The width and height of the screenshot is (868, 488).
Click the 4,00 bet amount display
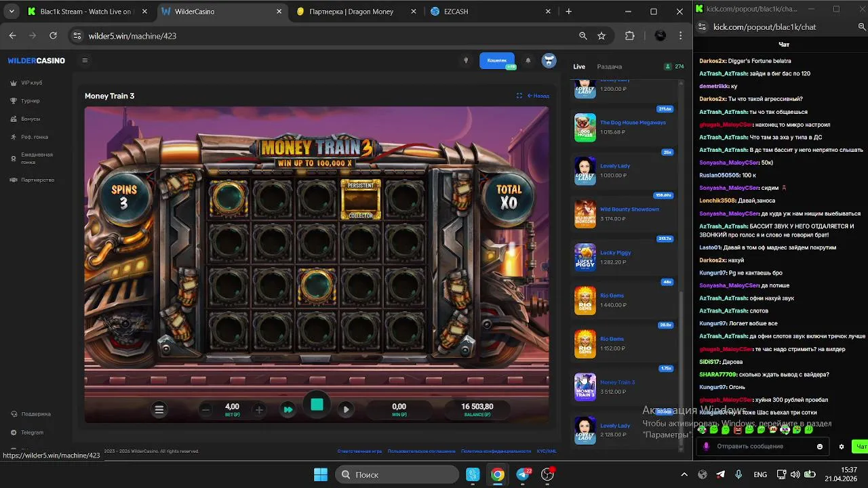232,409
